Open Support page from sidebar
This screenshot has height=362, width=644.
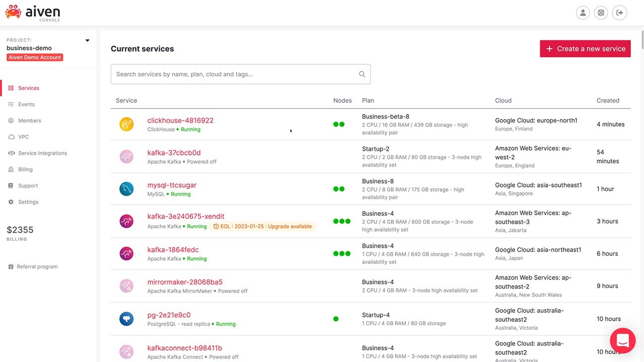click(x=28, y=186)
